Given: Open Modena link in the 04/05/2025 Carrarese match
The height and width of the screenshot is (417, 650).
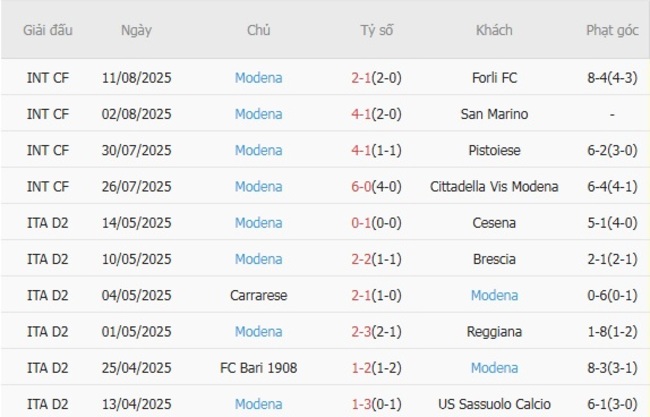Looking at the screenshot, I should click(x=494, y=295).
